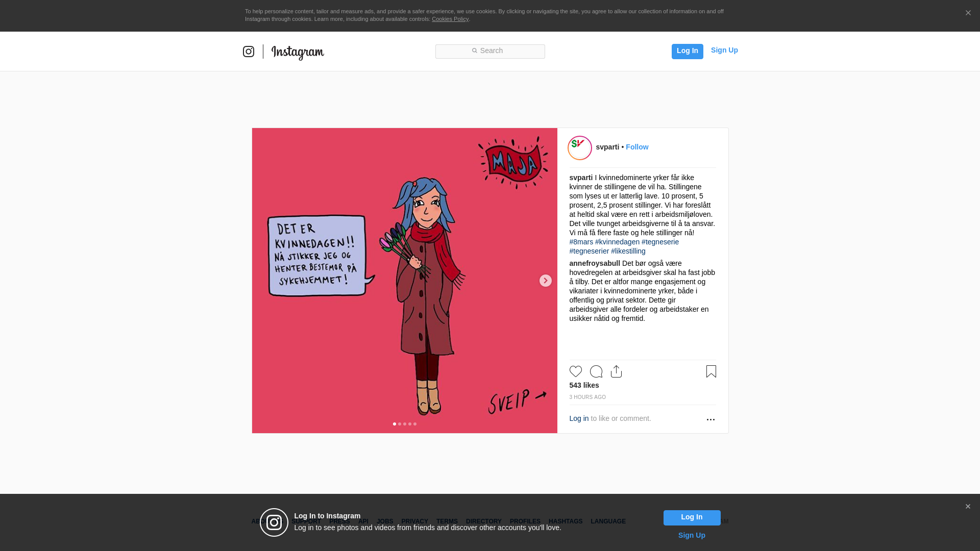Open comments via speech bubble icon
The width and height of the screenshot is (980, 551).
(596, 371)
